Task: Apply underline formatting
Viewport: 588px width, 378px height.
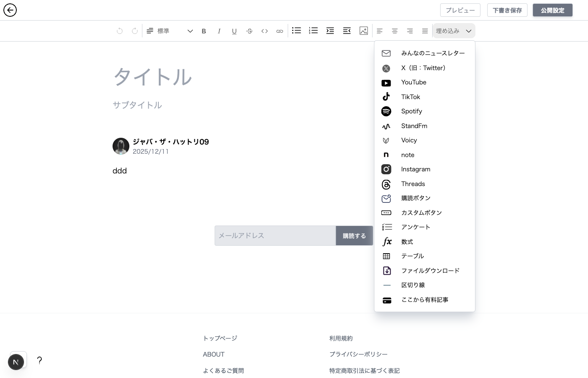Action: (x=234, y=31)
